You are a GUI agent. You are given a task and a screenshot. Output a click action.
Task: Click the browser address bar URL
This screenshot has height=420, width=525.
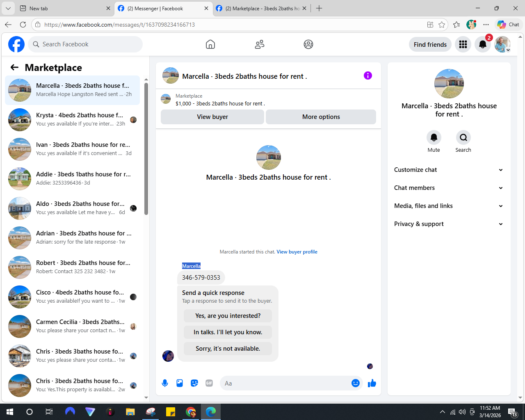(x=119, y=25)
